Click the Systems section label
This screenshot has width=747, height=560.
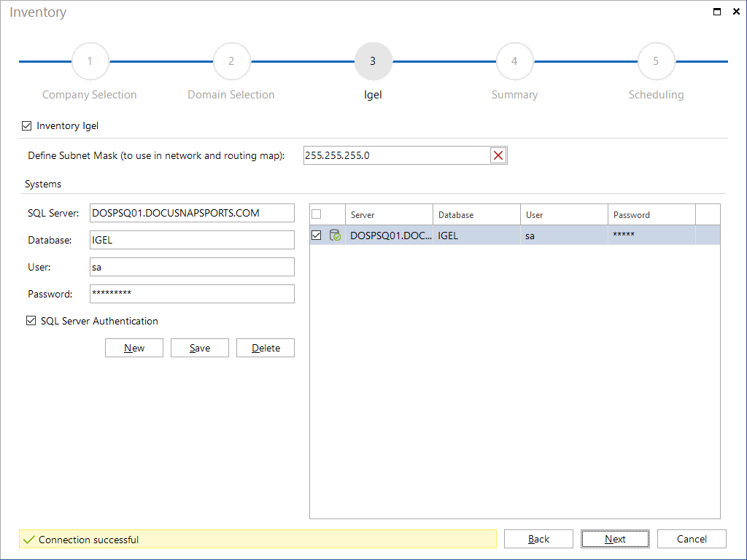tap(43, 184)
